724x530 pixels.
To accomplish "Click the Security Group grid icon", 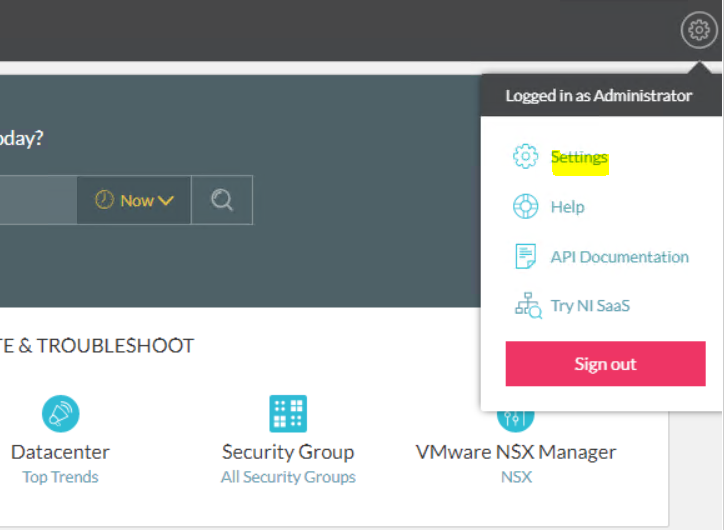I will click(288, 414).
